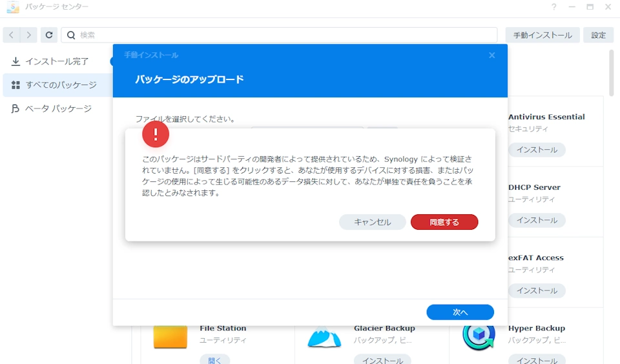Install Hyper Backup package

pos(537,359)
